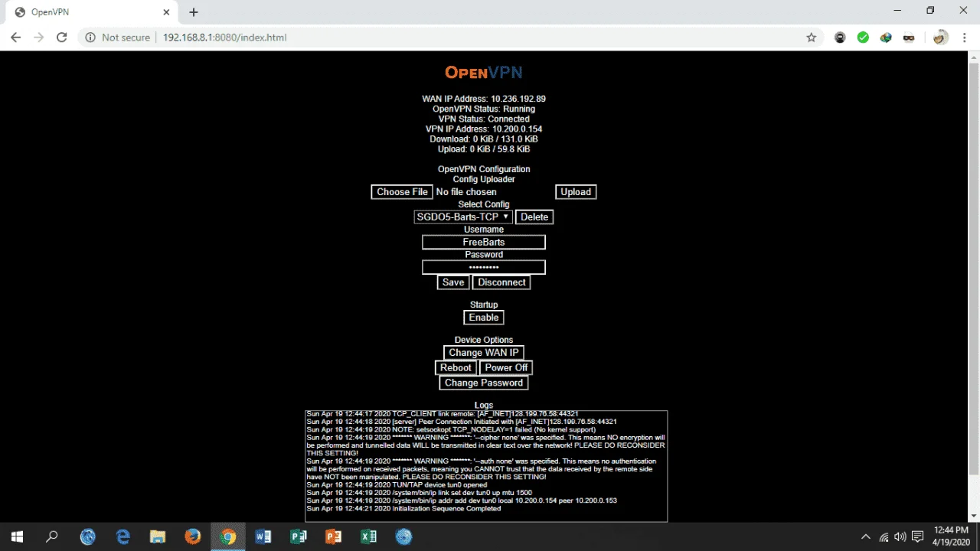
Task: Click the Username field containing FreeBarts
Action: click(484, 242)
